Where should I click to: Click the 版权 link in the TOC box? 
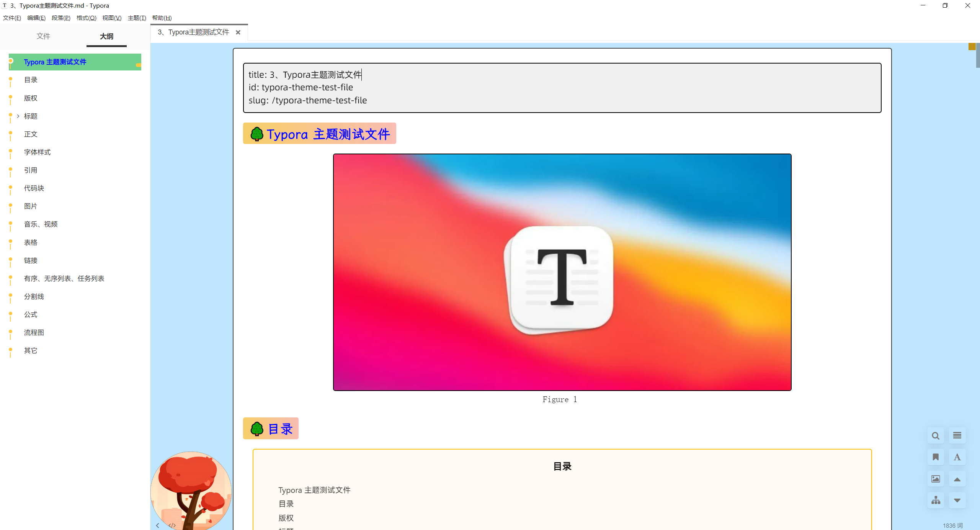(286, 518)
